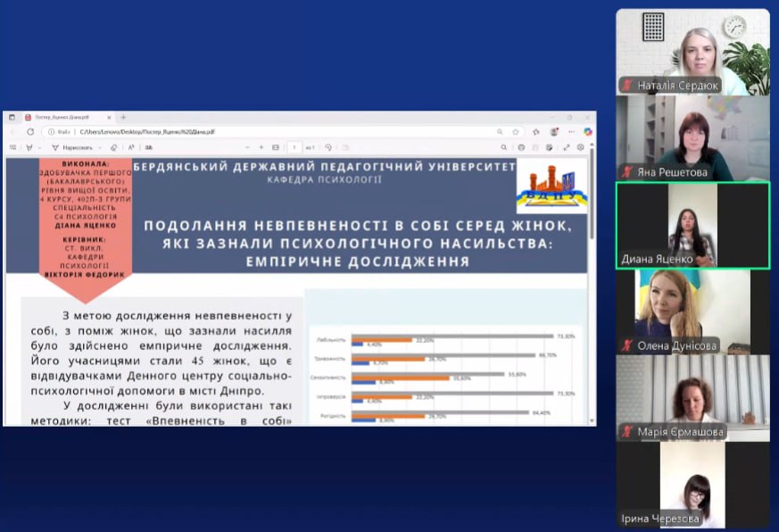Select the PDF eraser tool
Viewport: 779px width, 532px height.
tap(113, 147)
